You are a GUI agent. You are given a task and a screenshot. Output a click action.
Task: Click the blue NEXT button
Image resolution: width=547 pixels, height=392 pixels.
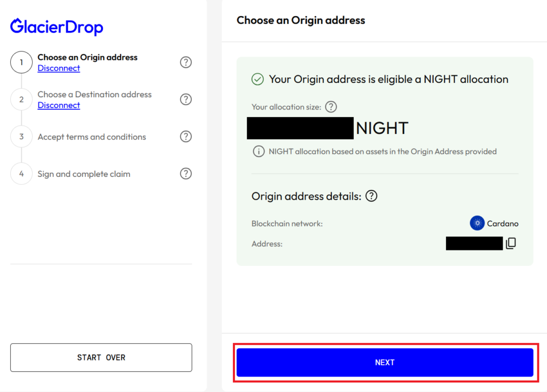click(385, 362)
